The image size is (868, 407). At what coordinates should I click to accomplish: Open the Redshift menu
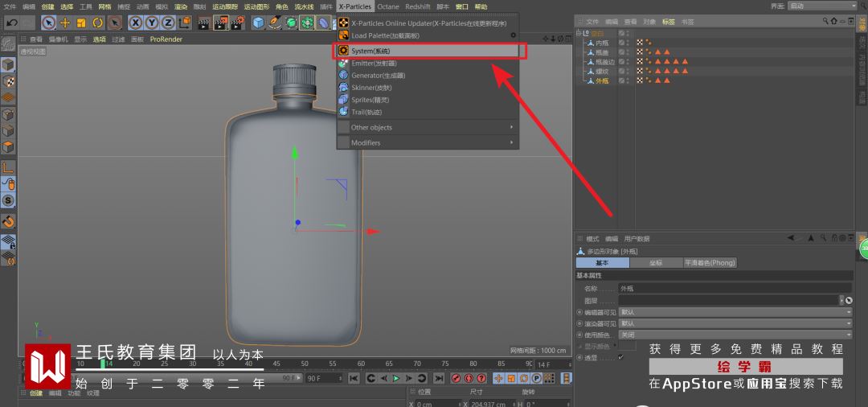click(417, 6)
